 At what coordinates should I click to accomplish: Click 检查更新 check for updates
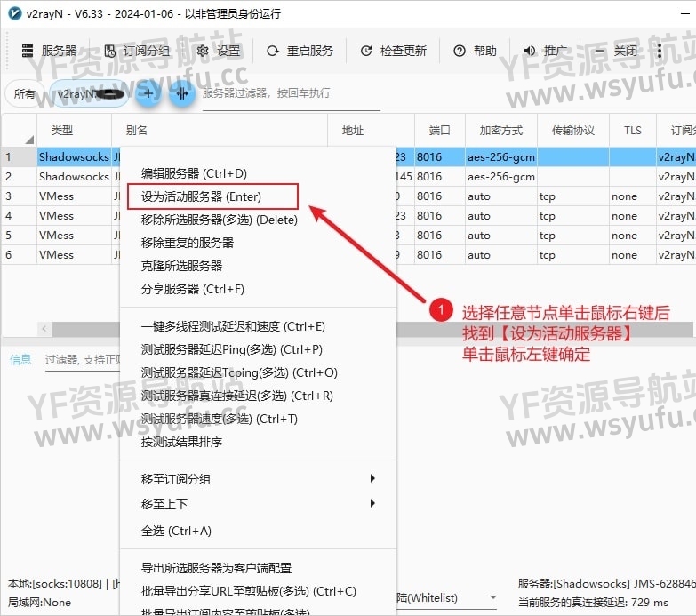393,51
